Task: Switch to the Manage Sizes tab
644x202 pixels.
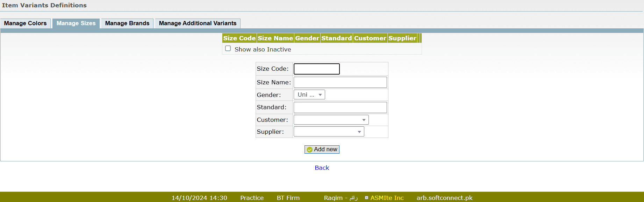Action: point(76,23)
